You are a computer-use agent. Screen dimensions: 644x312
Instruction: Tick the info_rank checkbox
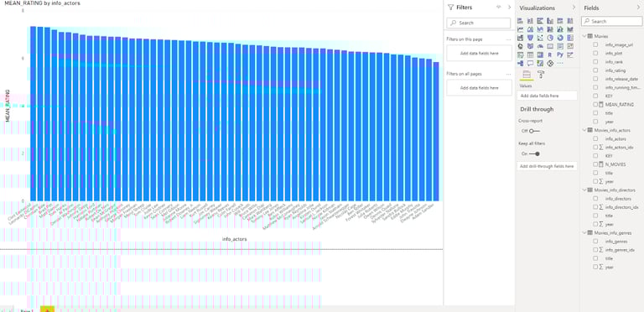[595, 61]
